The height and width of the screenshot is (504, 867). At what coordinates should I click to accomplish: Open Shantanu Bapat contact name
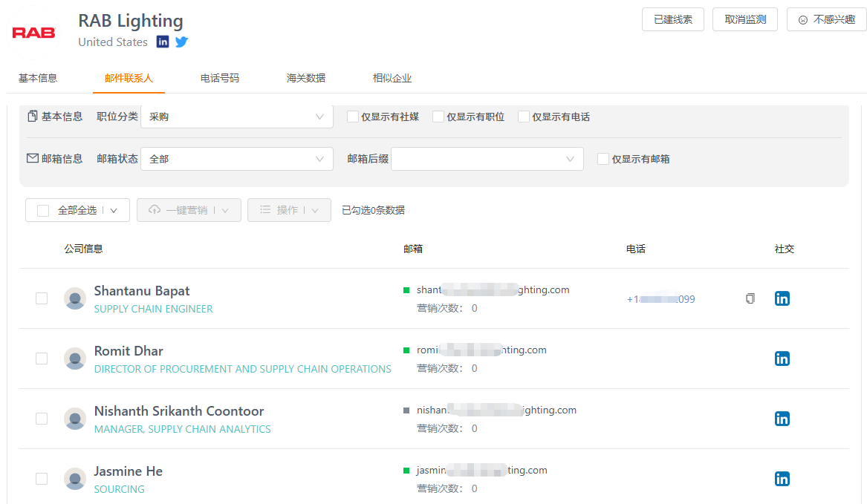tap(142, 291)
